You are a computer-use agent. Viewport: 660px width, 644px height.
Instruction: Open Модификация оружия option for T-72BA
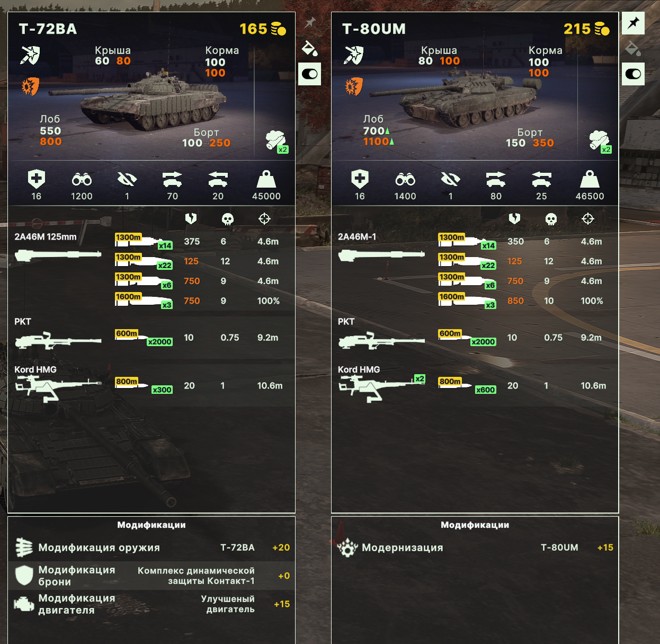(151, 548)
